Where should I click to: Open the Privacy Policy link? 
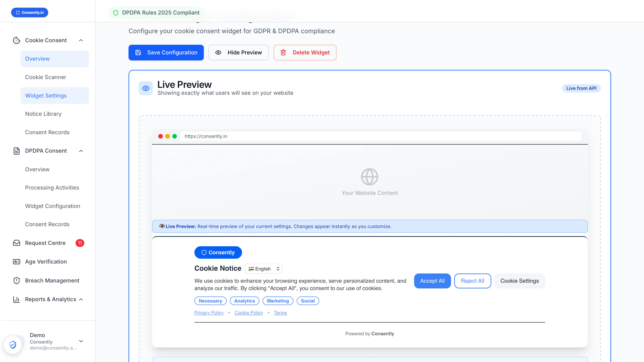point(209,313)
